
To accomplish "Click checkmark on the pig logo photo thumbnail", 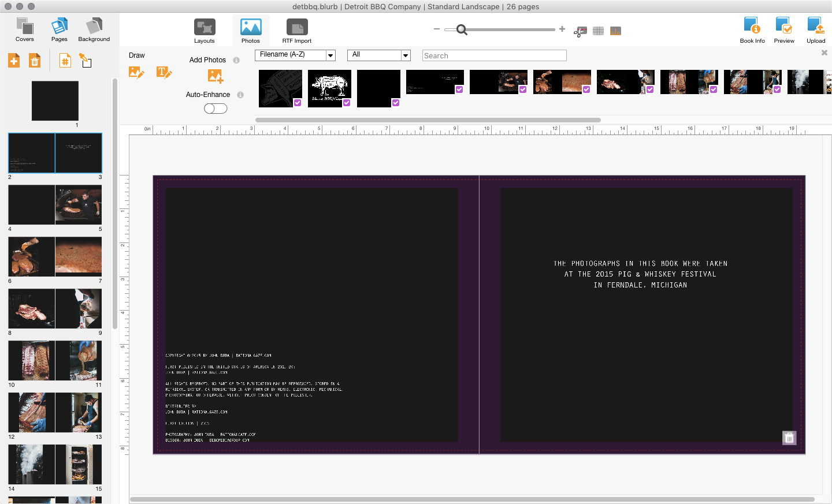I will [x=347, y=103].
